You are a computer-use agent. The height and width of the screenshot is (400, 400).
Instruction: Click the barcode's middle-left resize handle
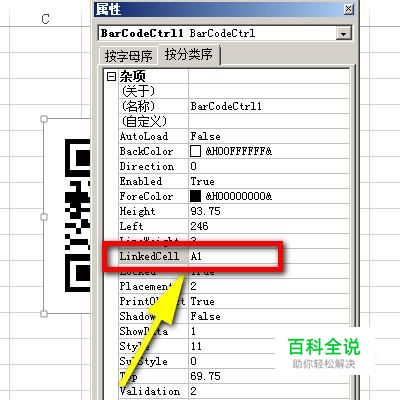coord(44,217)
